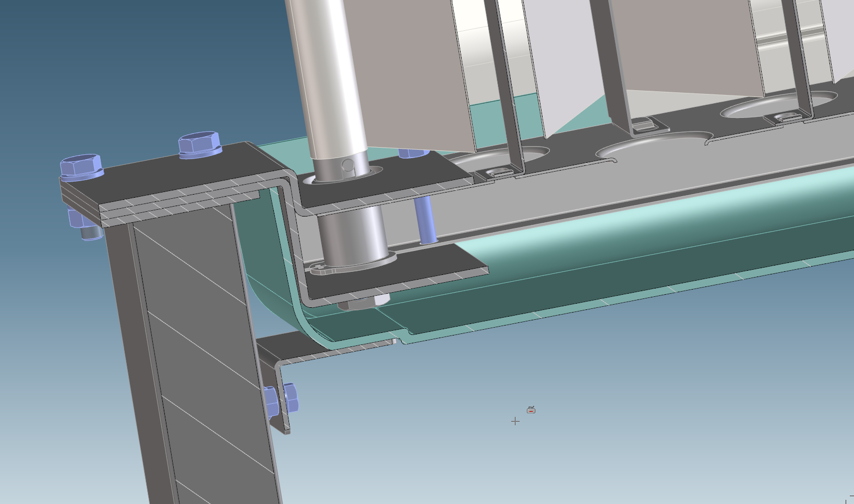Select the blue nut on lower angle bracket
Image resolution: width=854 pixels, height=504 pixels.
[x=291, y=398]
